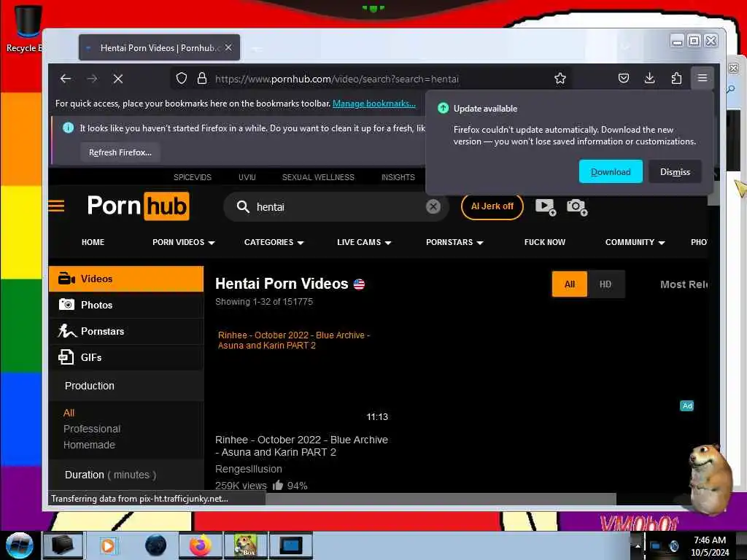The image size is (747, 560).
Task: Click the horizontal scrollbar at page bottom
Action: (x=441, y=499)
